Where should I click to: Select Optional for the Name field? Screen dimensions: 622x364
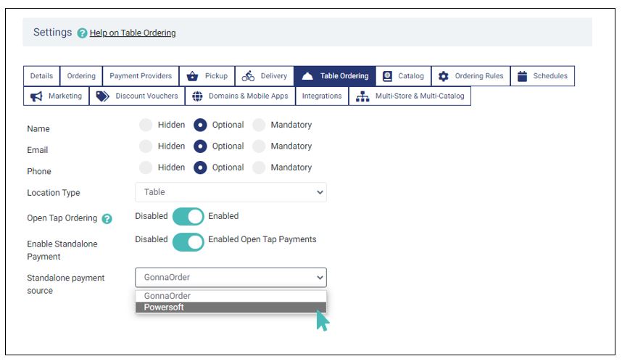pos(200,125)
